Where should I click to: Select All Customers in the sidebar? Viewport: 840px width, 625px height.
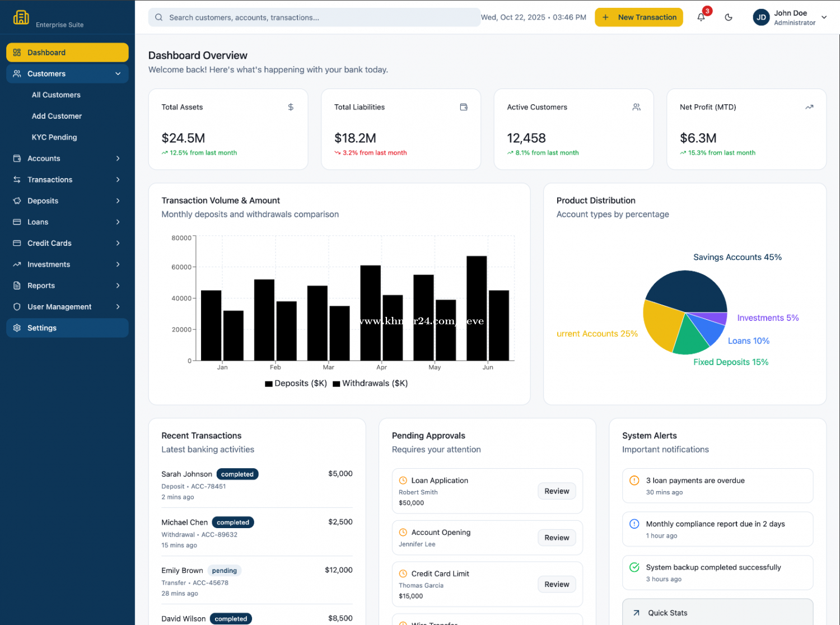tap(56, 95)
